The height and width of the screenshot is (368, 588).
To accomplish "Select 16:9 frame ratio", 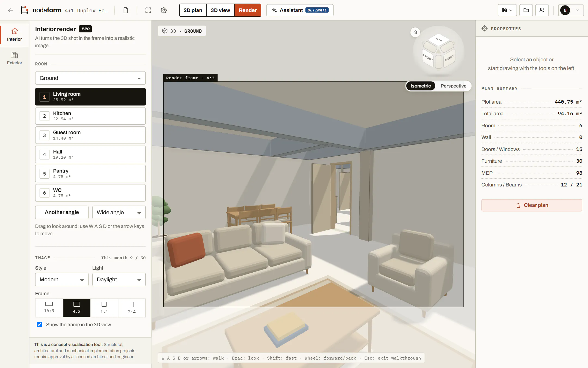I will (49, 308).
